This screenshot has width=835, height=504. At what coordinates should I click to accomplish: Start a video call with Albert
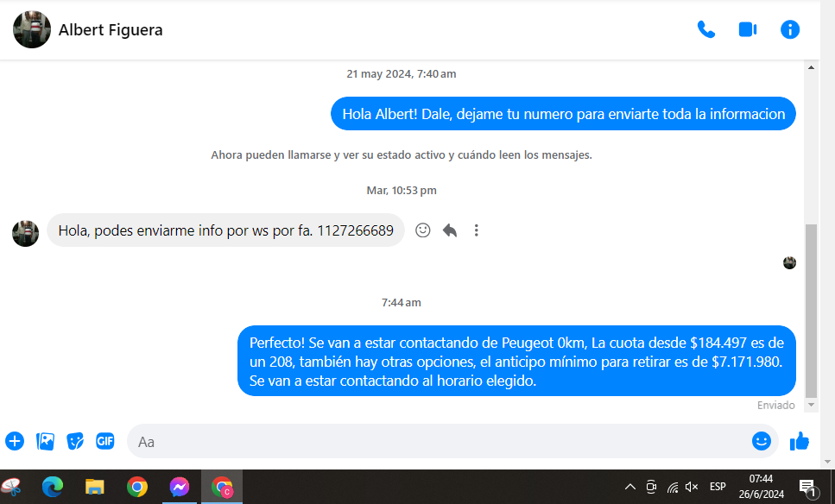tap(747, 29)
